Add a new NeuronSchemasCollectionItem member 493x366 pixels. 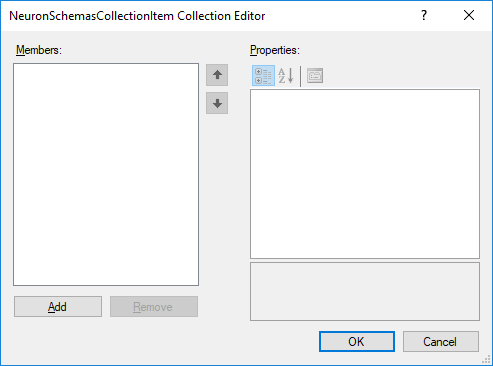[x=58, y=307]
